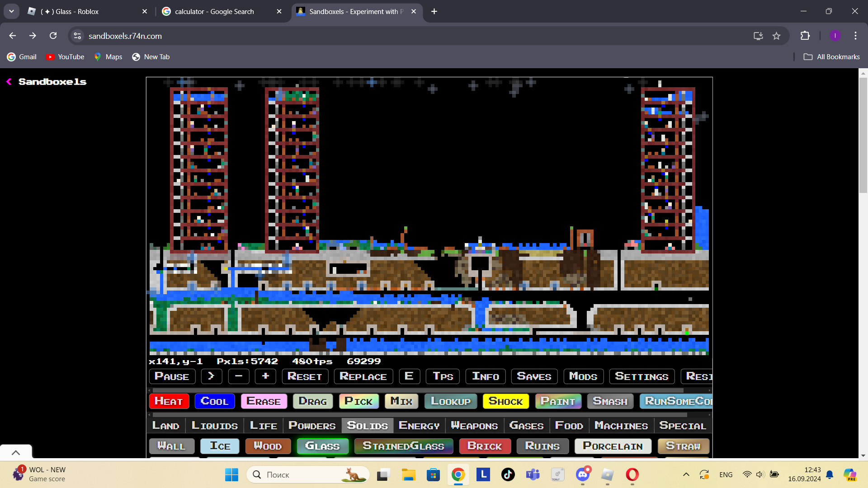Image resolution: width=868 pixels, height=488 pixels.
Task: Click the install app icon in address bar
Action: [758, 36]
